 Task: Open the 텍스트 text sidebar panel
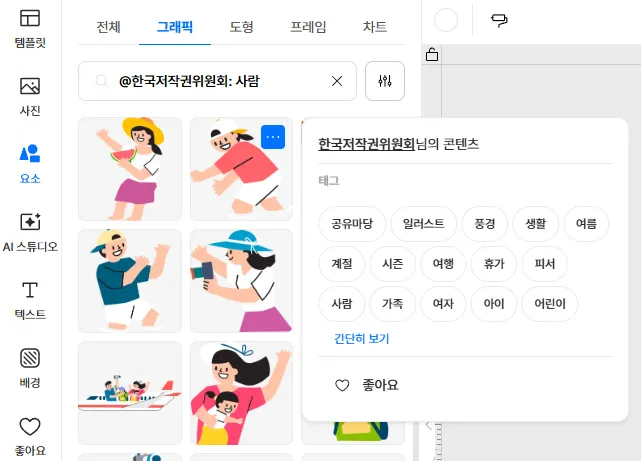pyautogui.click(x=30, y=300)
